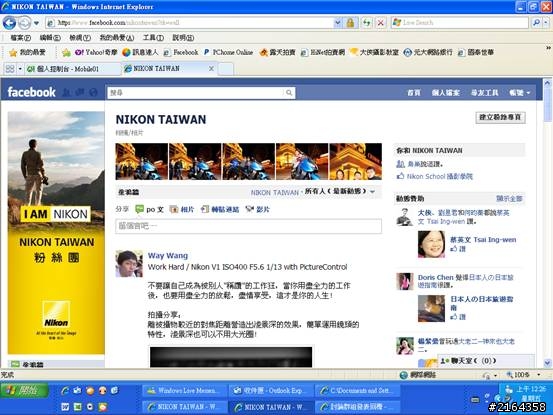Close the NIKON TAIWAN browser tab

click(211, 69)
